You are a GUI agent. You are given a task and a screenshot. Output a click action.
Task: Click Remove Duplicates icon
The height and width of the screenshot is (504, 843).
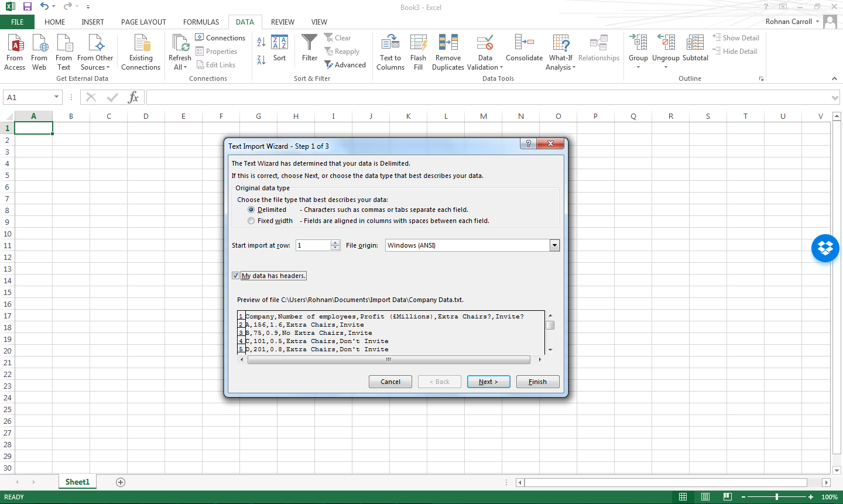click(448, 52)
